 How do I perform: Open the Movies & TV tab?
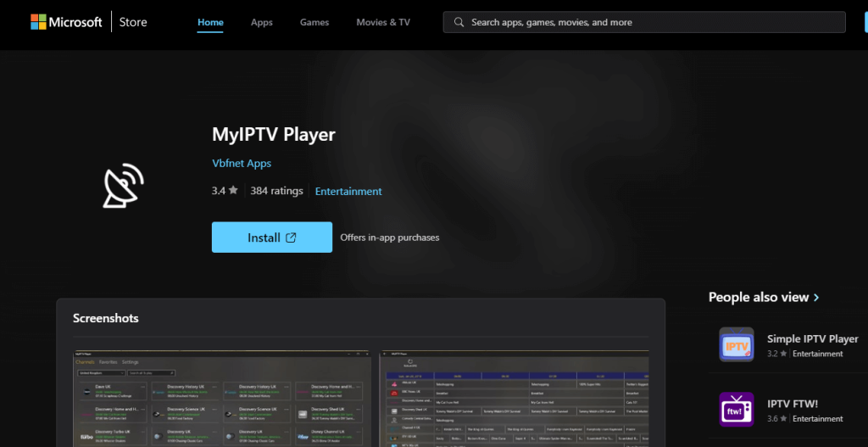383,22
